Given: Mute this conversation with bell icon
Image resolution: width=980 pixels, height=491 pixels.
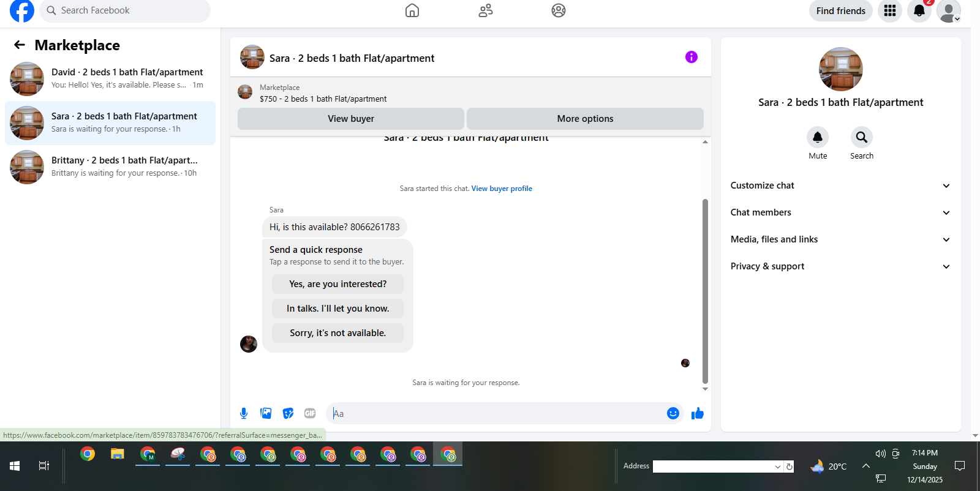Looking at the screenshot, I should tap(818, 137).
